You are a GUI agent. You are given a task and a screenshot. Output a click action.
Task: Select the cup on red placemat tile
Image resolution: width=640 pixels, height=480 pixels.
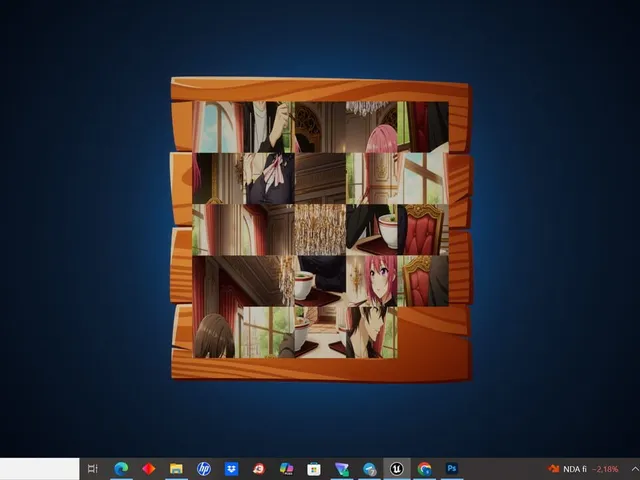tap(320, 281)
